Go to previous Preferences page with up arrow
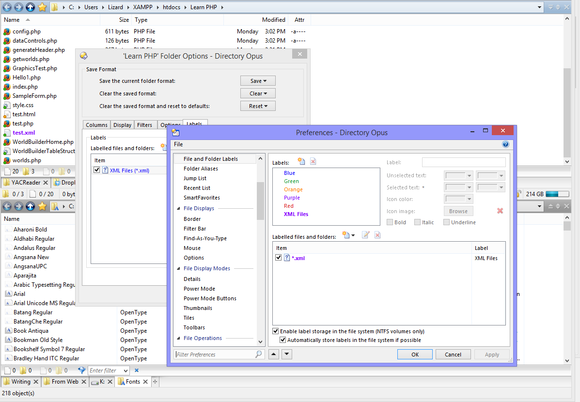580x402 pixels. point(273,354)
